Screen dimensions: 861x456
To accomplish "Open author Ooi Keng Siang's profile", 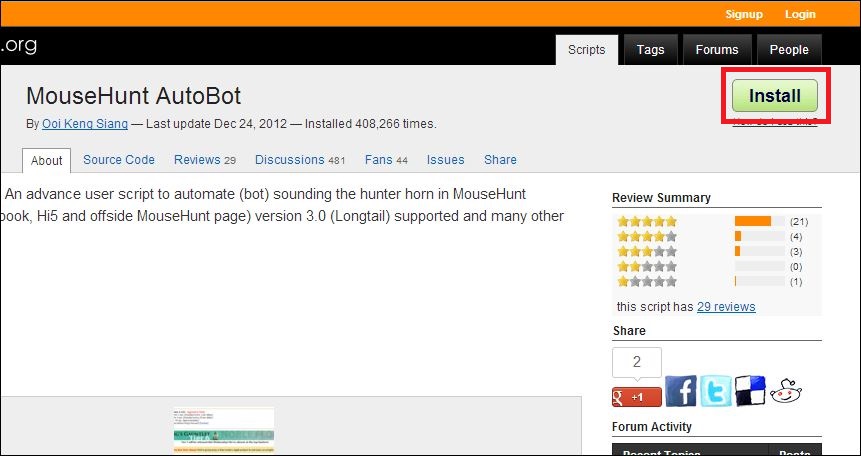I will pos(85,124).
